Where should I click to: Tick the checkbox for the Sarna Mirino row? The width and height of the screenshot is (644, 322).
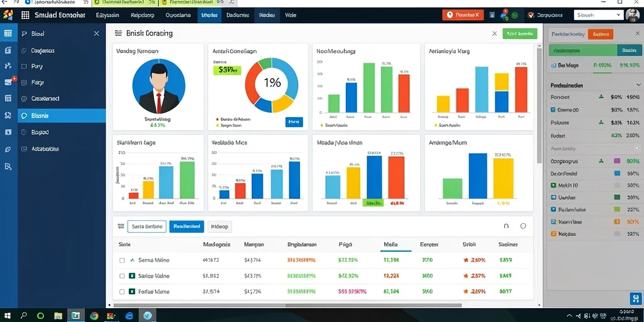coord(122,260)
